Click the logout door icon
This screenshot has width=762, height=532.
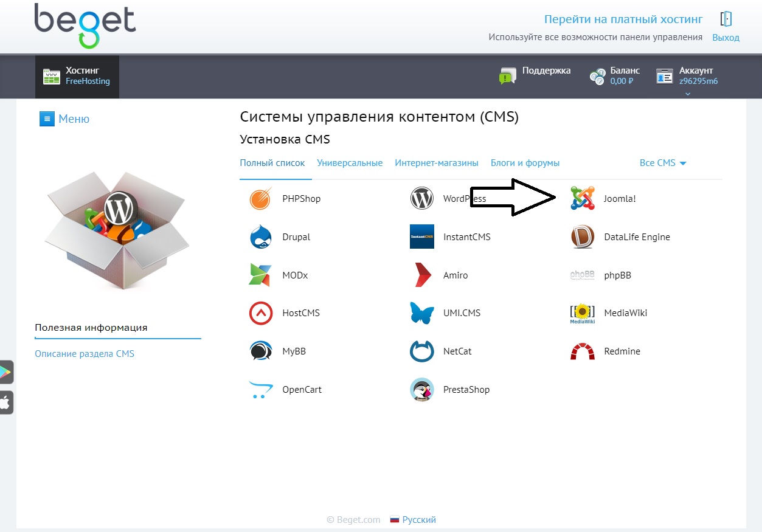(726, 19)
